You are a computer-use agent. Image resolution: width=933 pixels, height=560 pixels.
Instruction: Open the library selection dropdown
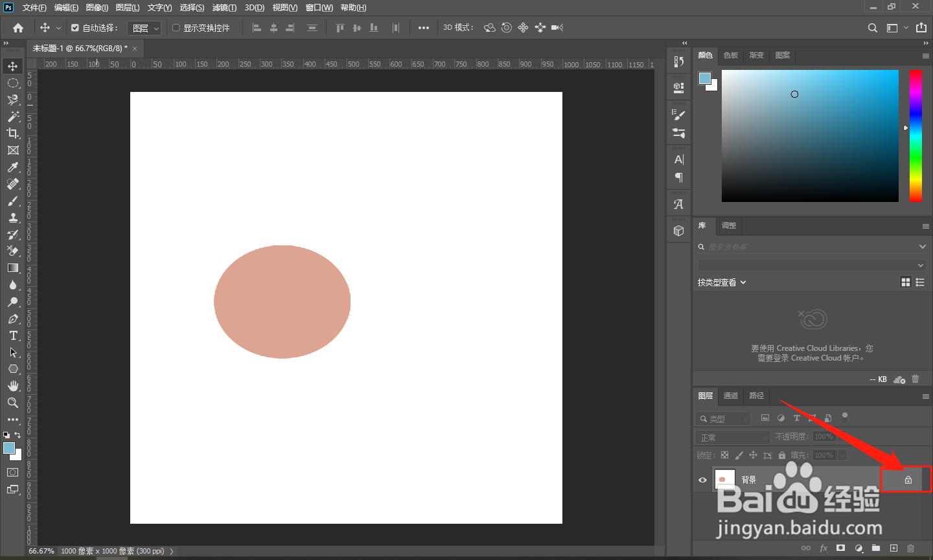pyautogui.click(x=812, y=265)
